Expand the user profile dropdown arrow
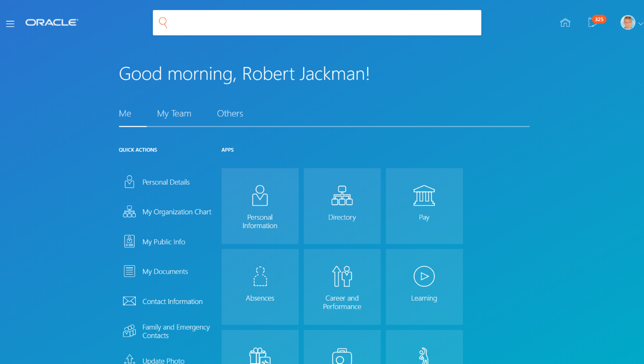This screenshot has height=364, width=644. click(641, 24)
